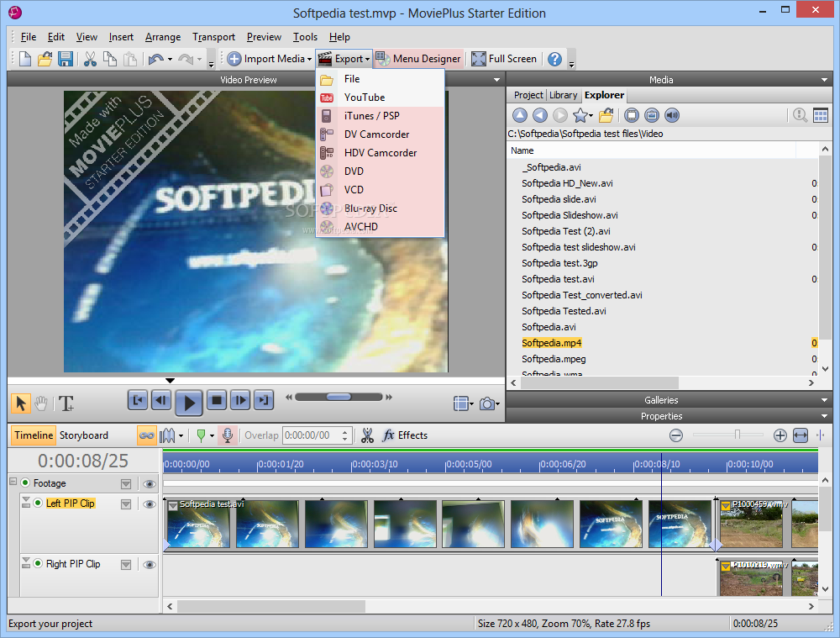Select the Text tool

[x=66, y=403]
